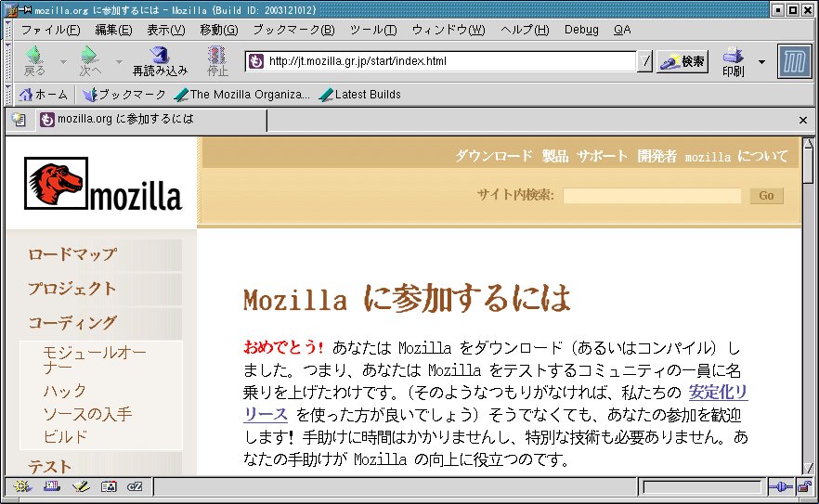Click the new tab icon in tab strip
This screenshot has width=819, height=504.
[x=19, y=120]
